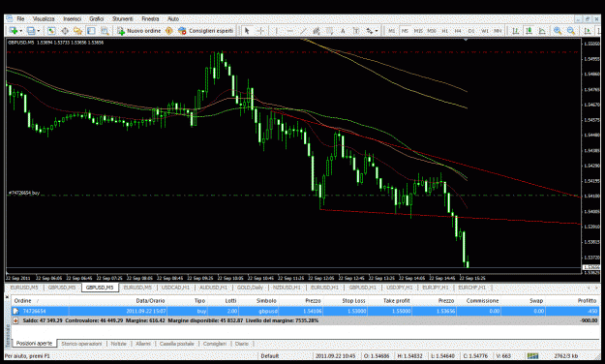605x364 pixels.
Task: Open the Grafici menu
Action: click(97, 18)
